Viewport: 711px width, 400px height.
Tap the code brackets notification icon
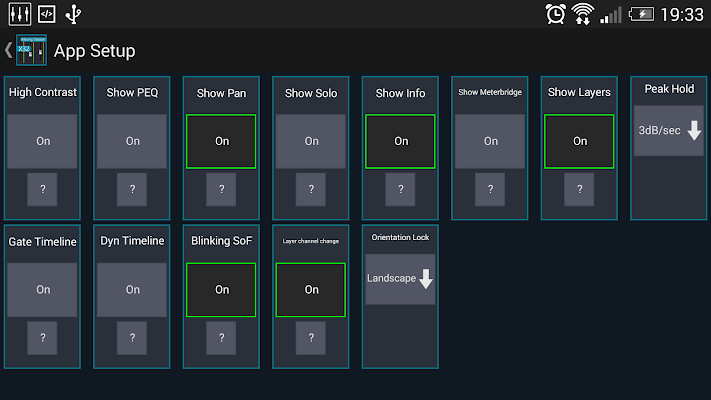coord(46,14)
